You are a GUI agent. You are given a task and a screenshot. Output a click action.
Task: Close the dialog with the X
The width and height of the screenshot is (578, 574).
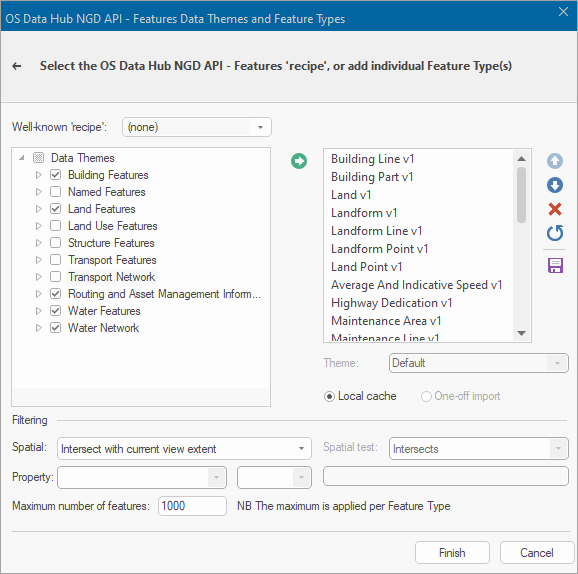[563, 12]
